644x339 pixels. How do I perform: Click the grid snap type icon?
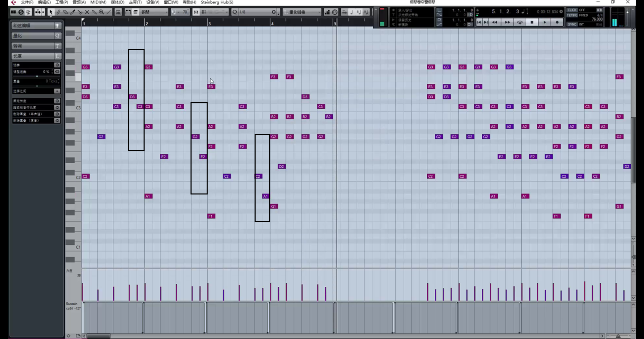click(x=204, y=12)
